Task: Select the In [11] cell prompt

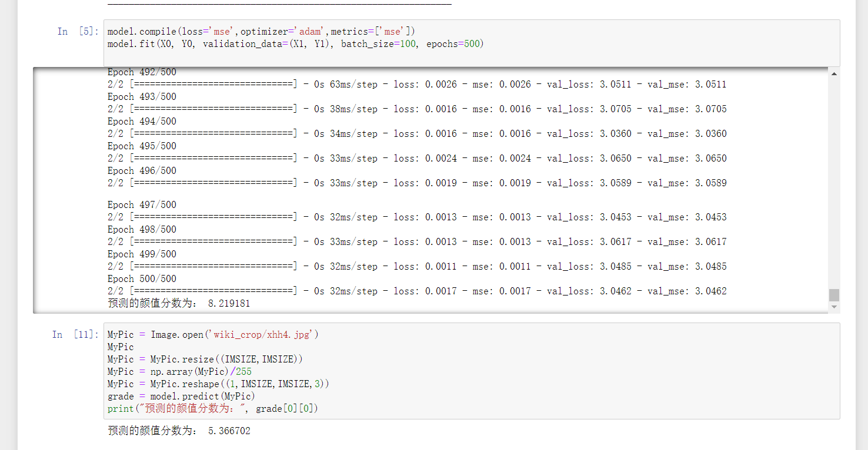Action: pyautogui.click(x=75, y=335)
